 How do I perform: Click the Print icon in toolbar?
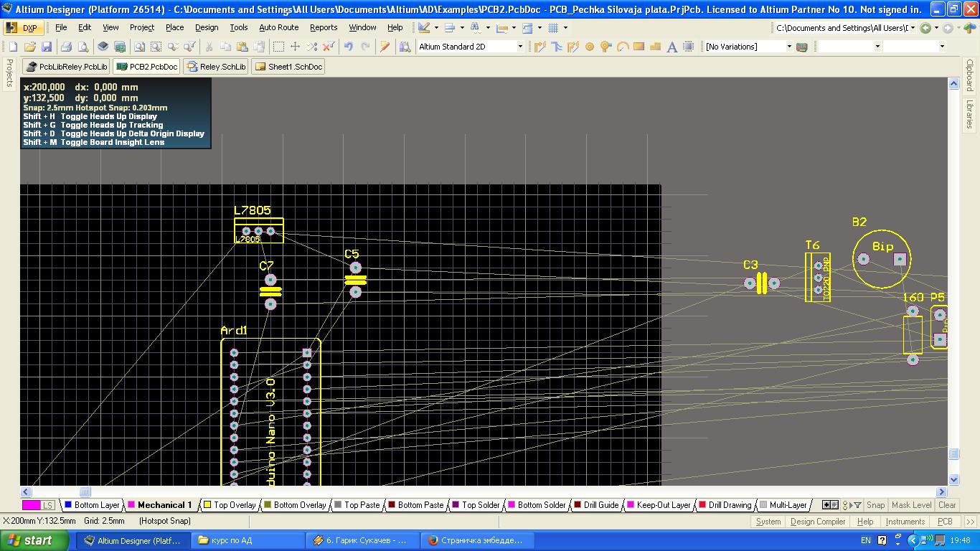tap(66, 47)
